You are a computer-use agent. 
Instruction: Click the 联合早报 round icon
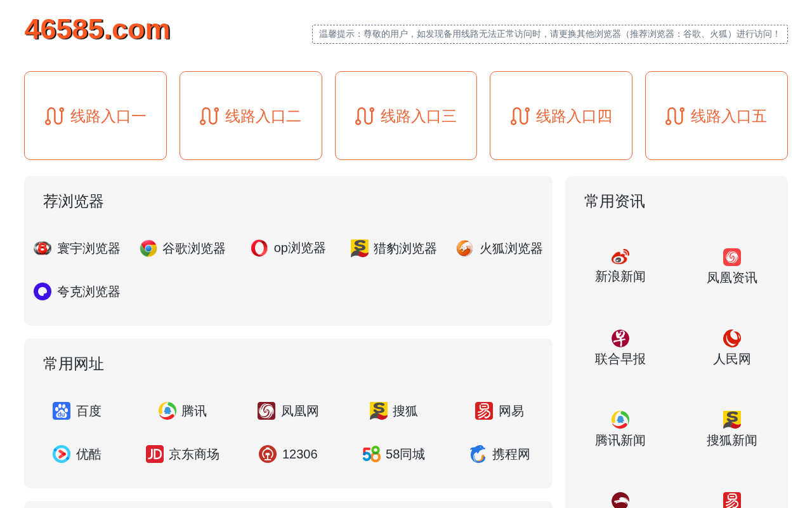(620, 338)
